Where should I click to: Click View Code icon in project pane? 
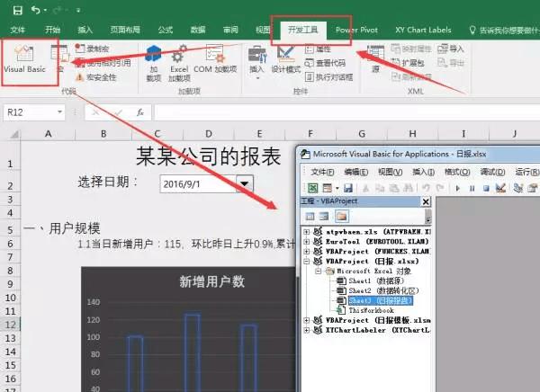tap(310, 216)
